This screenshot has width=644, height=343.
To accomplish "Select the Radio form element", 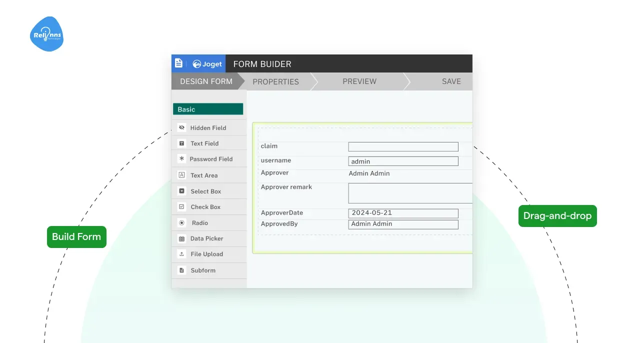I will tap(181, 222).
